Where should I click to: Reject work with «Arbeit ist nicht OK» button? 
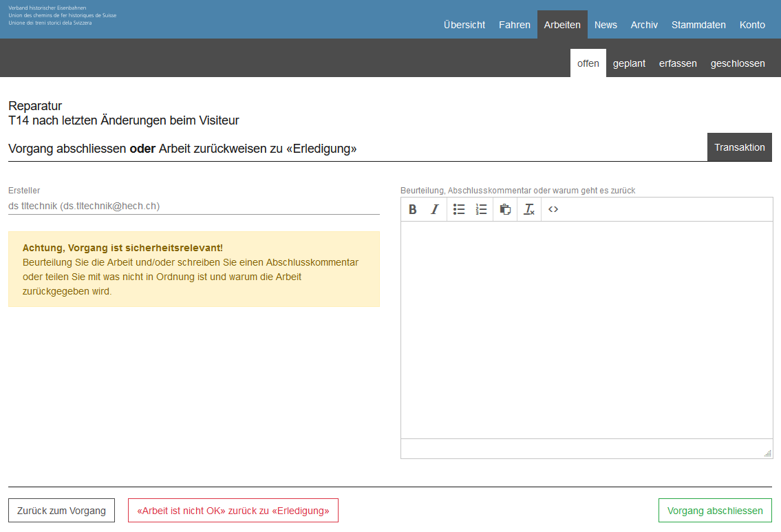click(233, 511)
